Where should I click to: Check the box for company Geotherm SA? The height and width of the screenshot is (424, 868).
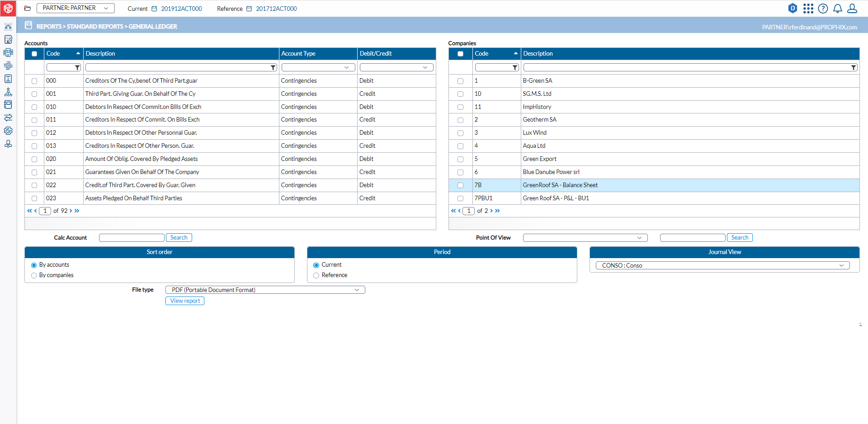click(x=460, y=120)
